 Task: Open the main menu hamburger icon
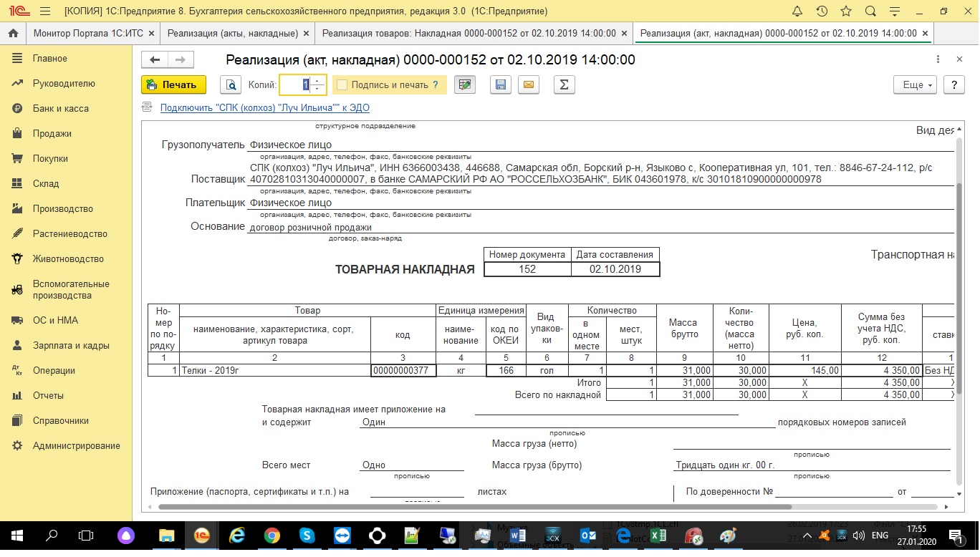coord(44,11)
